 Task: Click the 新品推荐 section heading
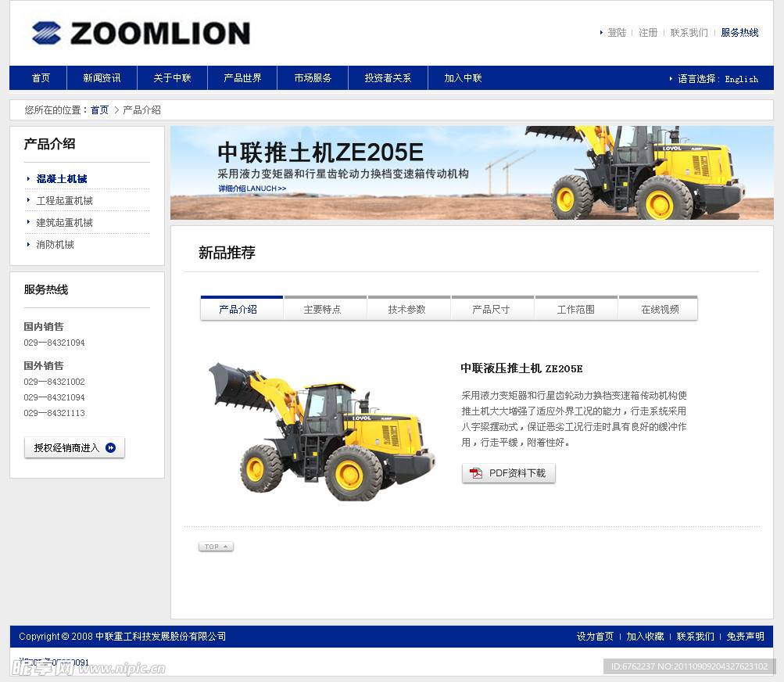pos(227,253)
